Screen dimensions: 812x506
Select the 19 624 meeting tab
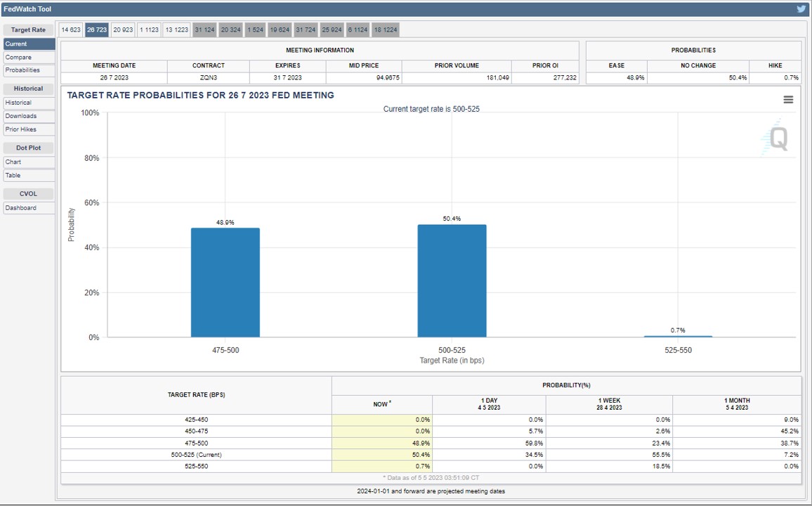(280, 30)
